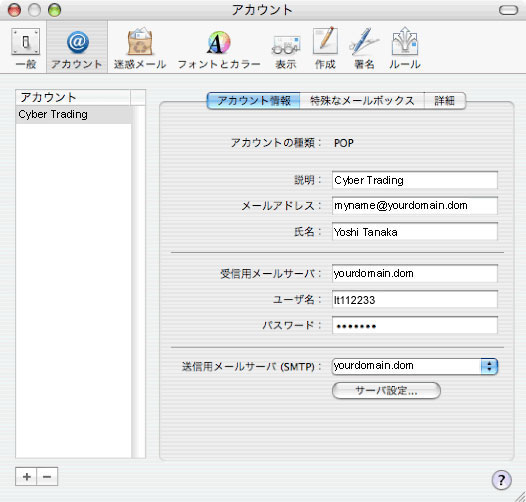The height and width of the screenshot is (502, 526).
Task: Open the 表示 viewing preferences glasses icon
Action: (286, 49)
